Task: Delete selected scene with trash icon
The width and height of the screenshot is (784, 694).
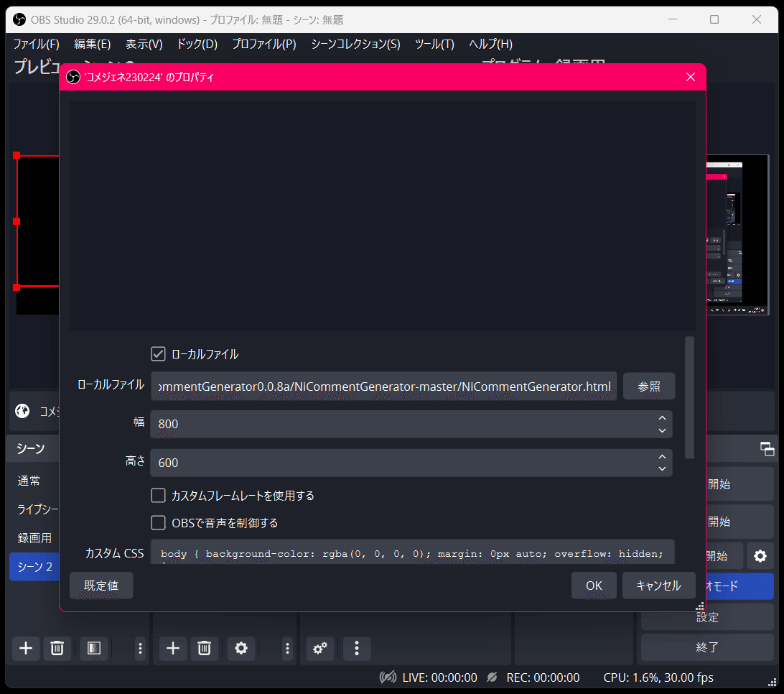Action: coord(57,649)
